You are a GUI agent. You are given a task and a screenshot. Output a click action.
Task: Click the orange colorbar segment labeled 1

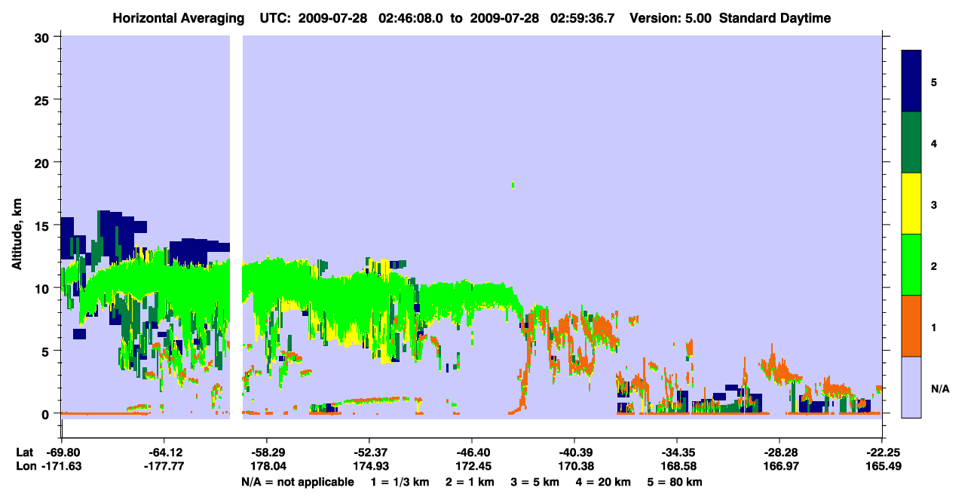(911, 326)
